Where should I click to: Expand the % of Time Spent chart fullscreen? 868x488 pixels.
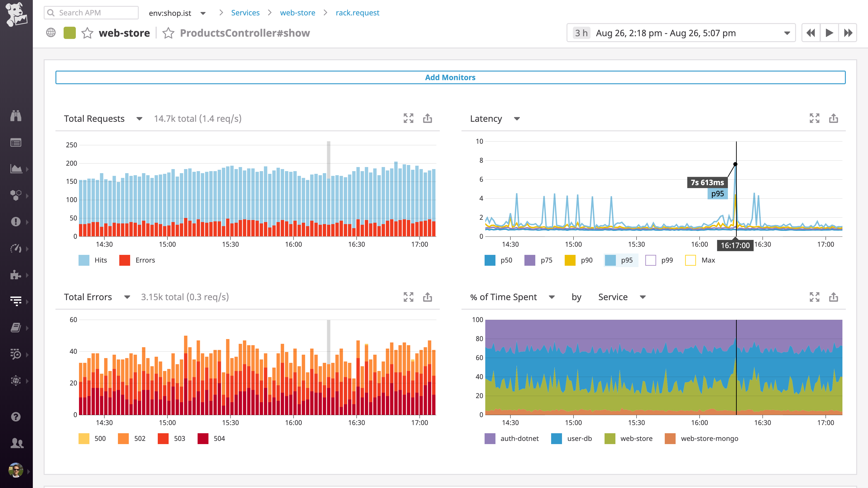tap(815, 297)
